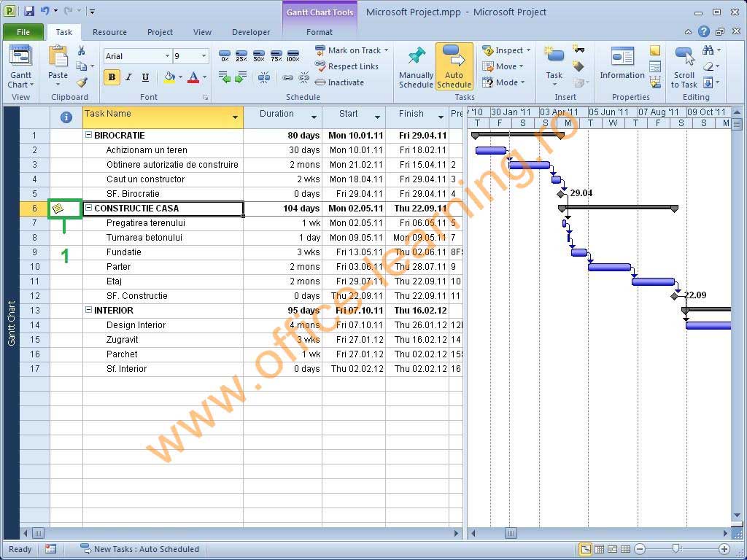The height and width of the screenshot is (560, 747).
Task: Activate the Format Painter brush
Action: point(82,82)
